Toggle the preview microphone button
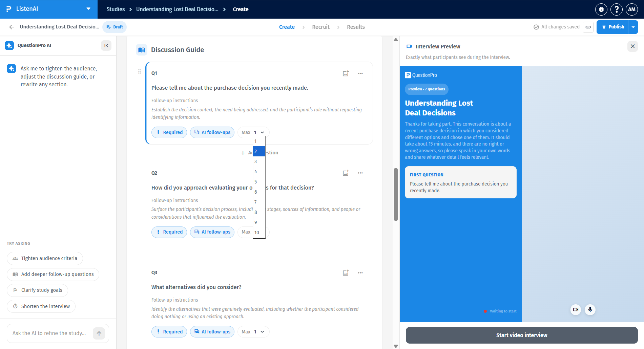644x349 pixels. point(590,310)
